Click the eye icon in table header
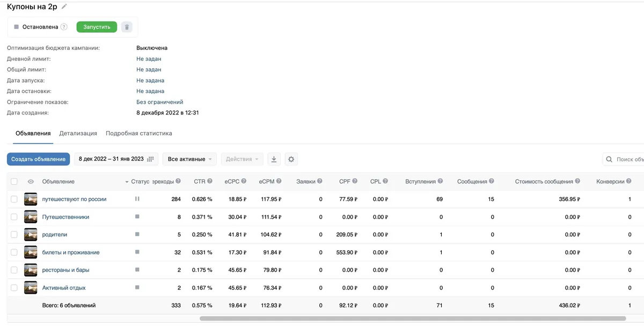Image resolution: width=644 pixels, height=326 pixels. [31, 182]
